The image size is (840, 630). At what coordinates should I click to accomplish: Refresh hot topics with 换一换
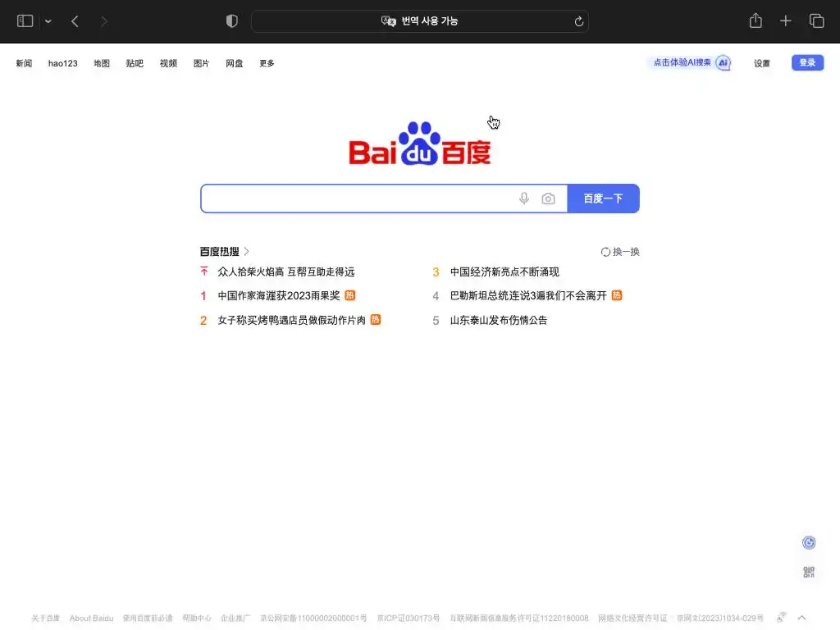point(620,252)
